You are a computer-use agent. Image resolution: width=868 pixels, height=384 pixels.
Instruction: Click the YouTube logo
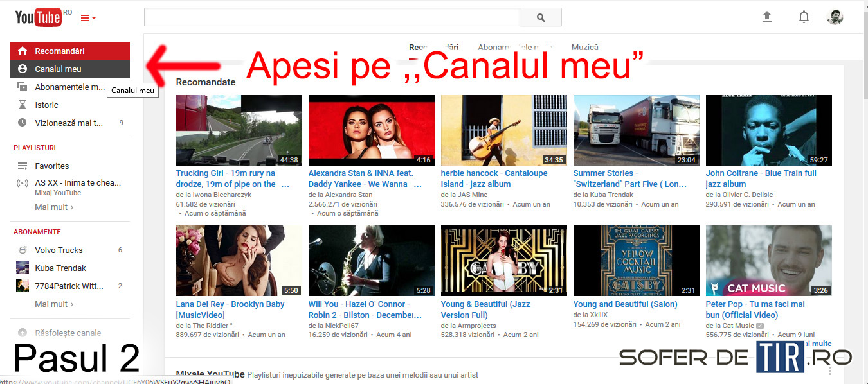(39, 18)
